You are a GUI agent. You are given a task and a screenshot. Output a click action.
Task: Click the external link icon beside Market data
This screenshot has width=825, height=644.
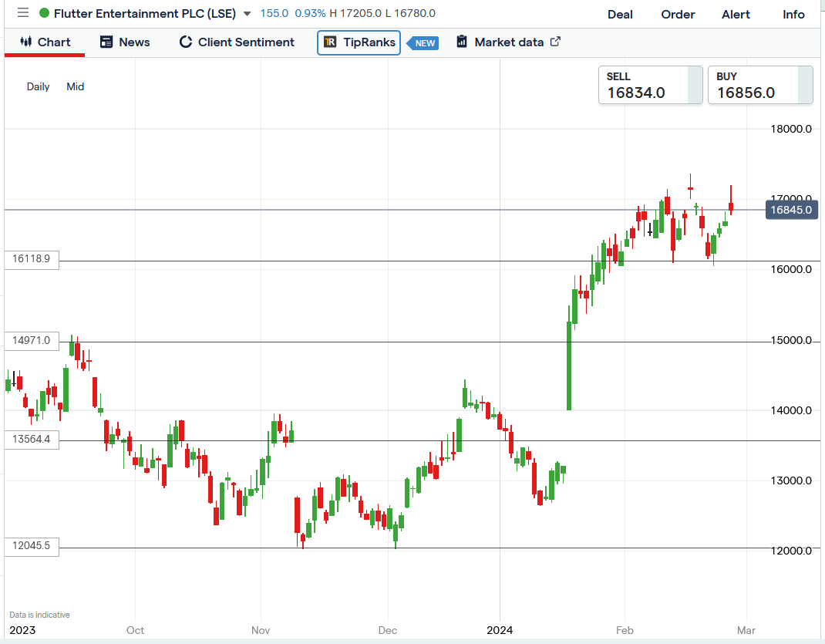[555, 42]
